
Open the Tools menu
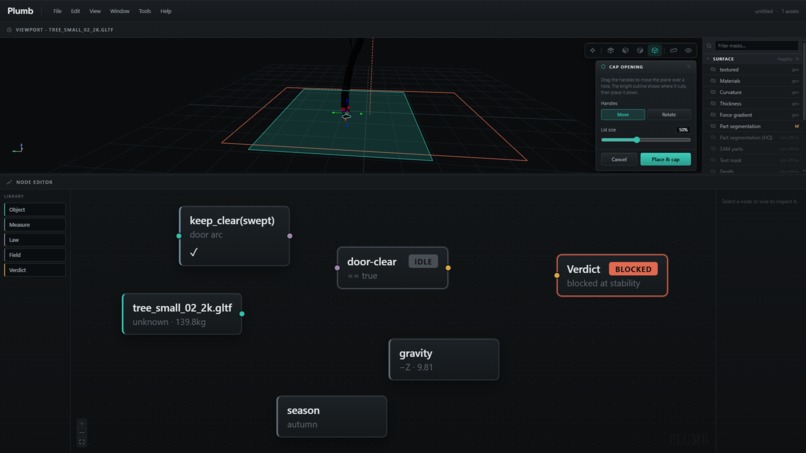tap(145, 11)
